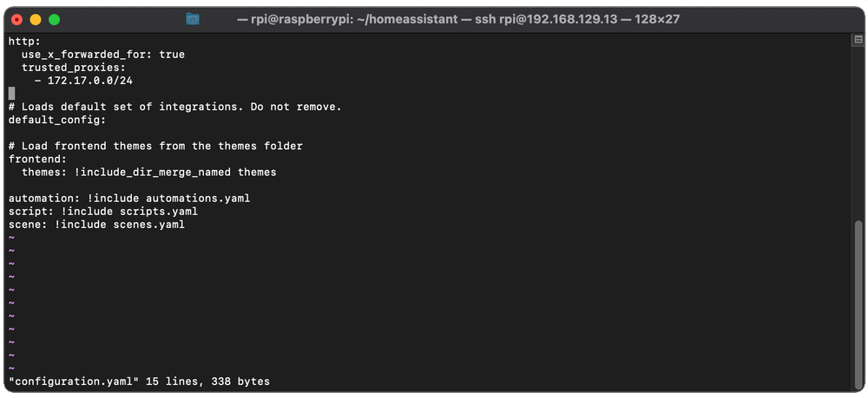Screen dimensions: 868x398
Task: Select the "true" value of use_x_forwarded_for
Action: (x=171, y=54)
